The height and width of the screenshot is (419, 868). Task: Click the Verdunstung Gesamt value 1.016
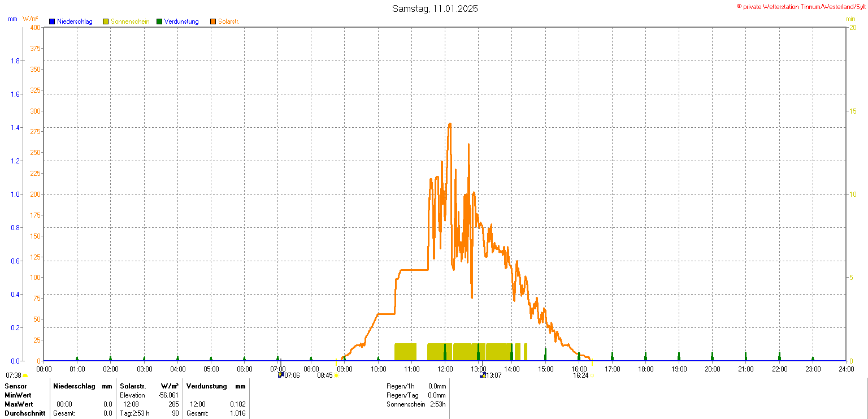click(x=238, y=413)
